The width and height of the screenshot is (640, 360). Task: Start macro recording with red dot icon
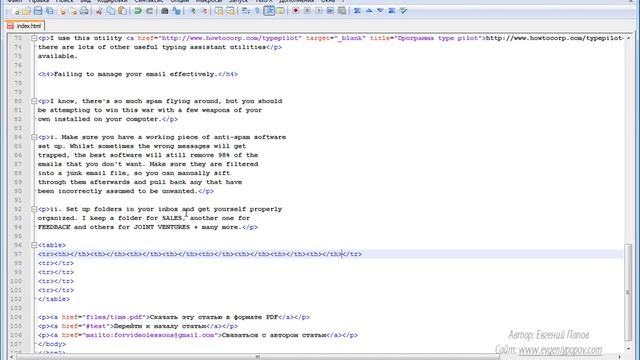tap(296, 11)
